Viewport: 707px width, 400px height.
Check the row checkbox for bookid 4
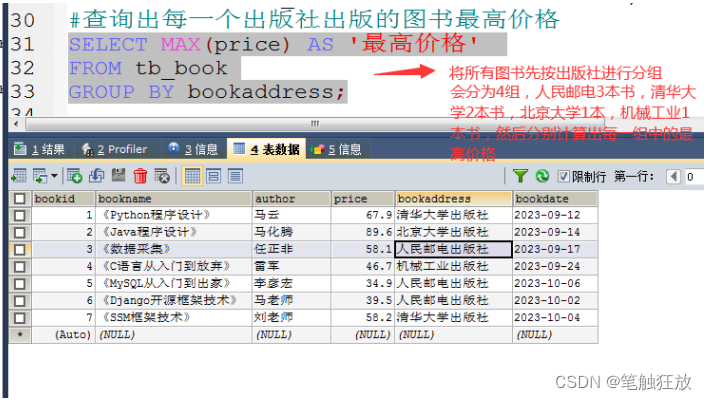click(x=19, y=267)
